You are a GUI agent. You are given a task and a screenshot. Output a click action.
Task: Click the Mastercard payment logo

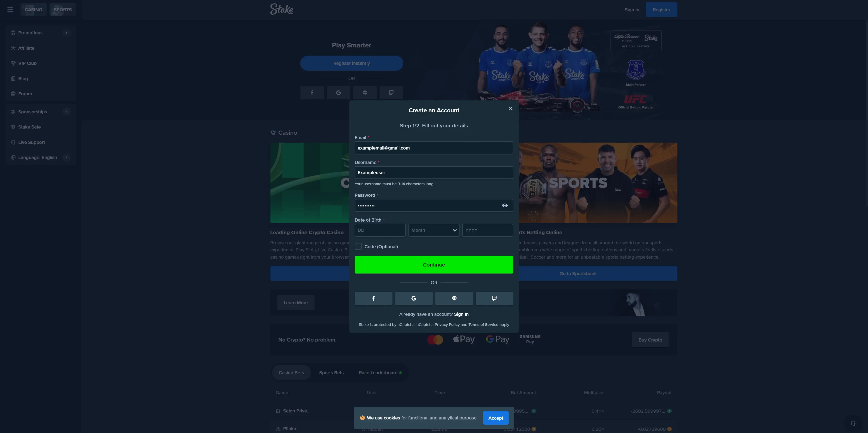[435, 340]
